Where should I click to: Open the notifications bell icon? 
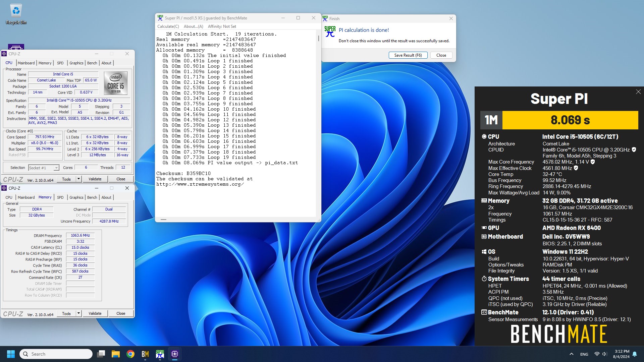[x=635, y=354]
